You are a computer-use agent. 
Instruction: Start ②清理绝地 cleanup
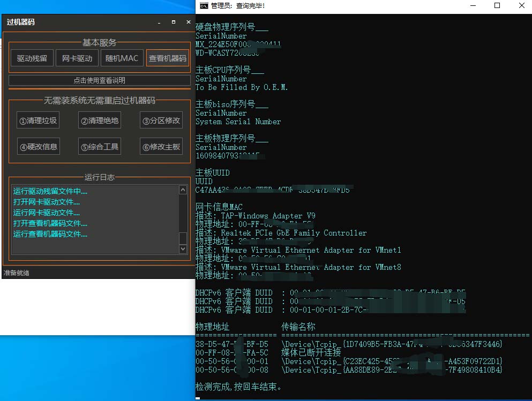point(99,120)
